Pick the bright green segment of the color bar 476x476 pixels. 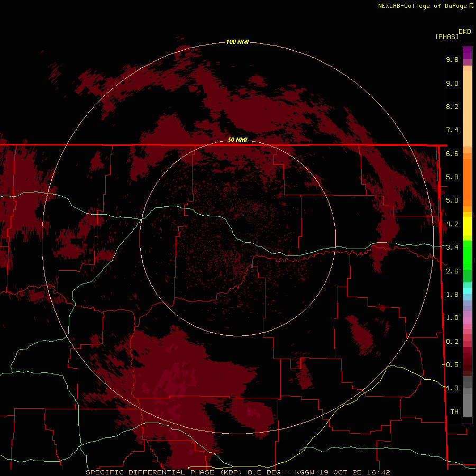[467, 255]
